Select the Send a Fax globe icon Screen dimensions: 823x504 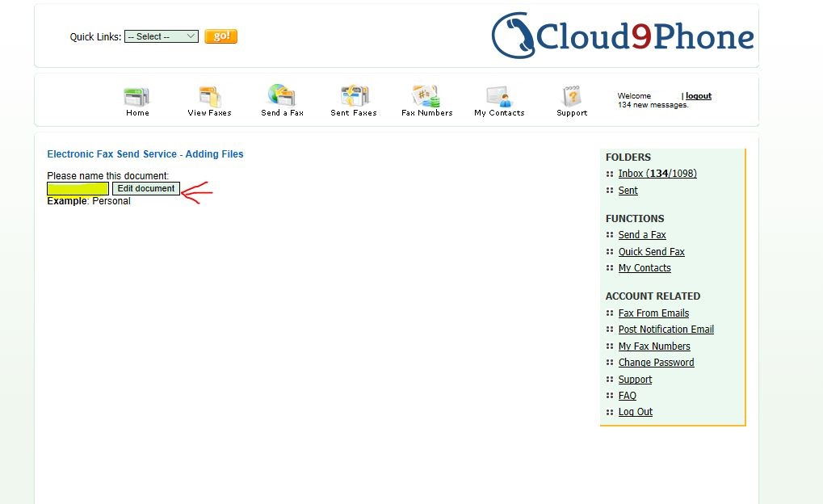282,95
